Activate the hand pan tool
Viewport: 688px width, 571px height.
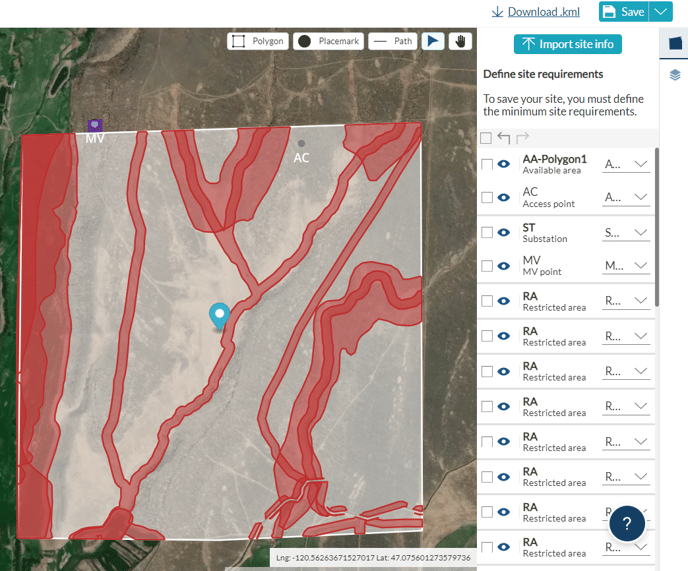point(460,41)
